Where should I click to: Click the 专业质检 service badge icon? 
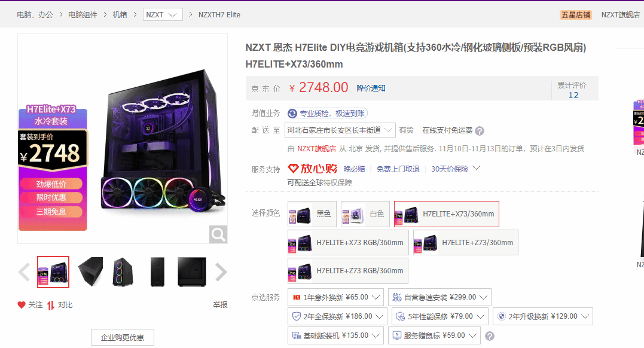292,114
